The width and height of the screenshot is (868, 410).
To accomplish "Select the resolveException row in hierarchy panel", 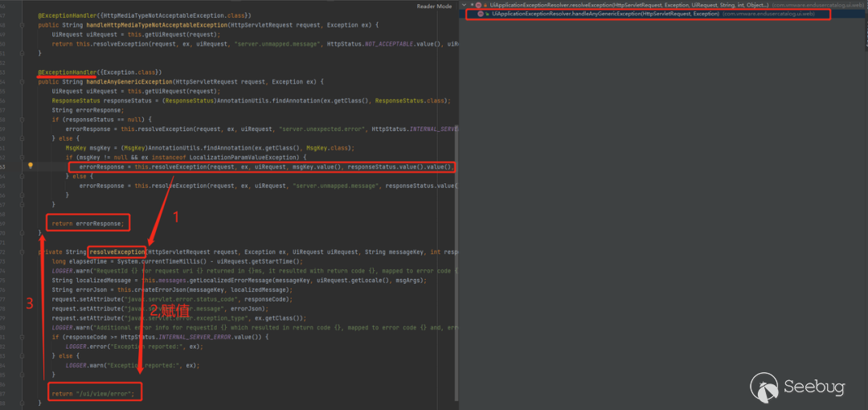I will pos(663,5).
